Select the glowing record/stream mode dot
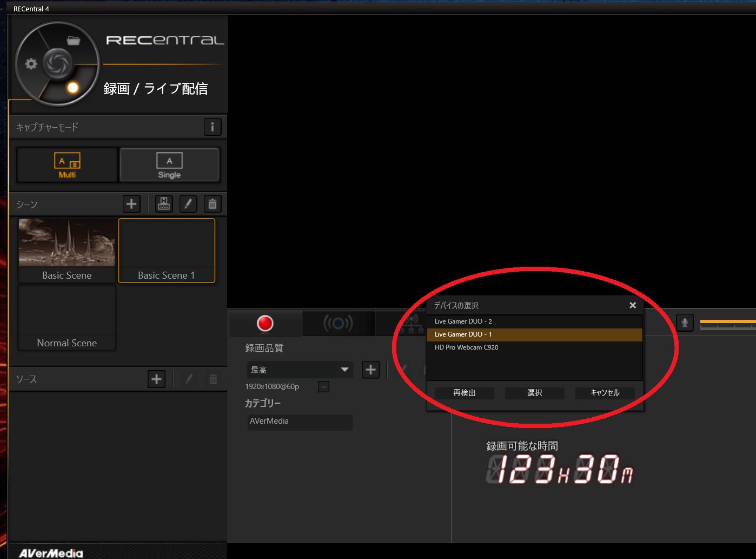The height and width of the screenshot is (559, 756). [73, 88]
